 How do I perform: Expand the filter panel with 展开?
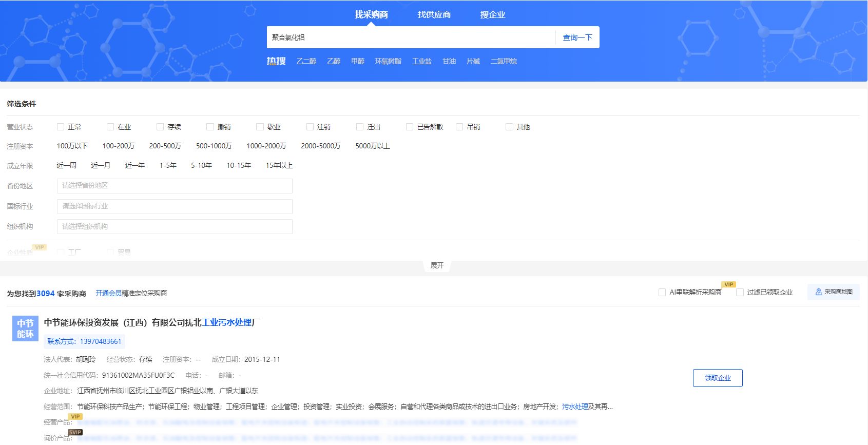pos(437,265)
